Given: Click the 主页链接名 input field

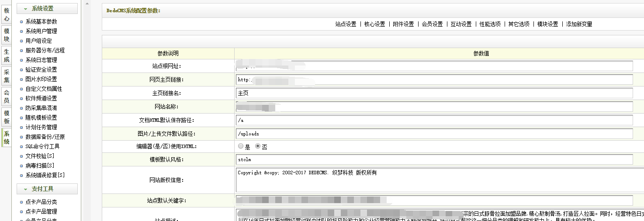Looking at the screenshot, I should pyautogui.click(x=434, y=93).
